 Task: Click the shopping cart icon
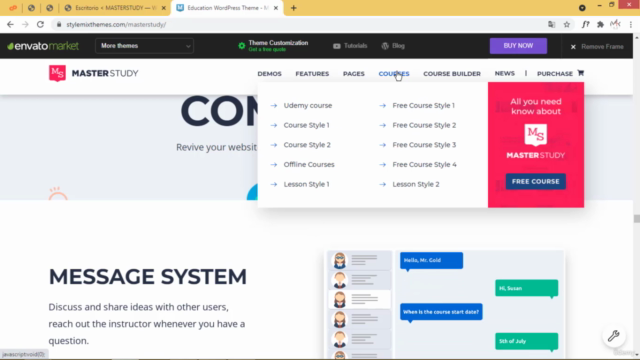[x=580, y=73]
